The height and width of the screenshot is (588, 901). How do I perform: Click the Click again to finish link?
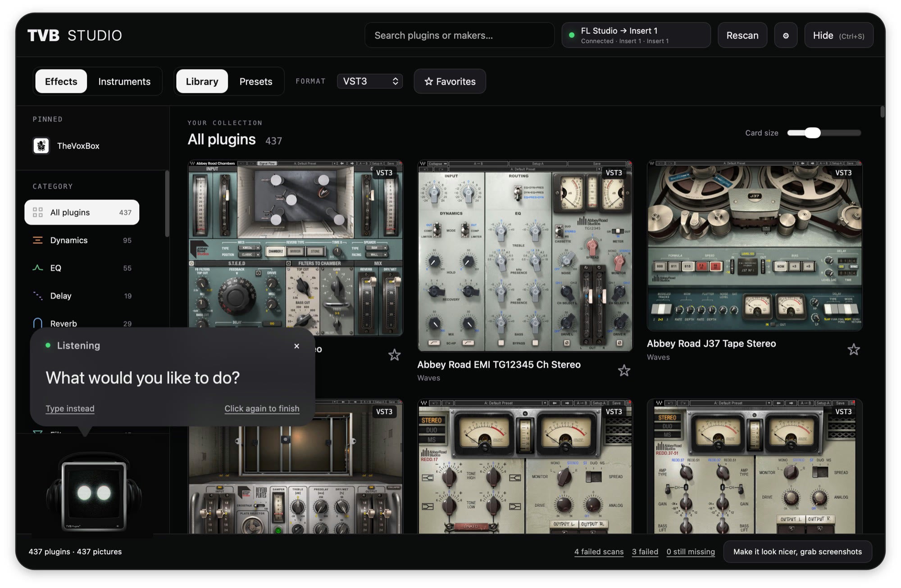[x=262, y=408]
